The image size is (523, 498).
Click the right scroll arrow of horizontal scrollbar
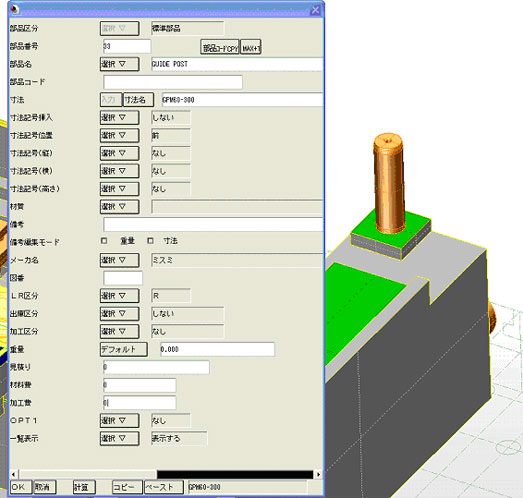pyautogui.click(x=319, y=474)
